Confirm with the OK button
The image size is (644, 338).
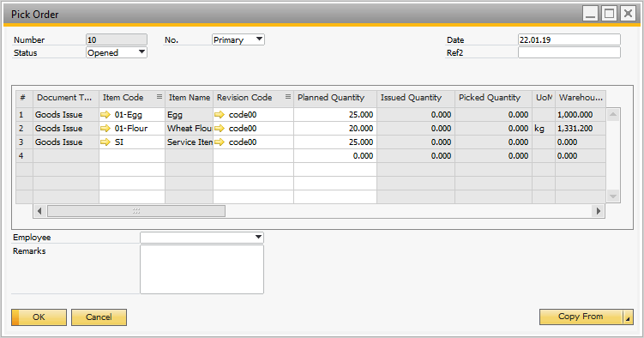(x=39, y=317)
